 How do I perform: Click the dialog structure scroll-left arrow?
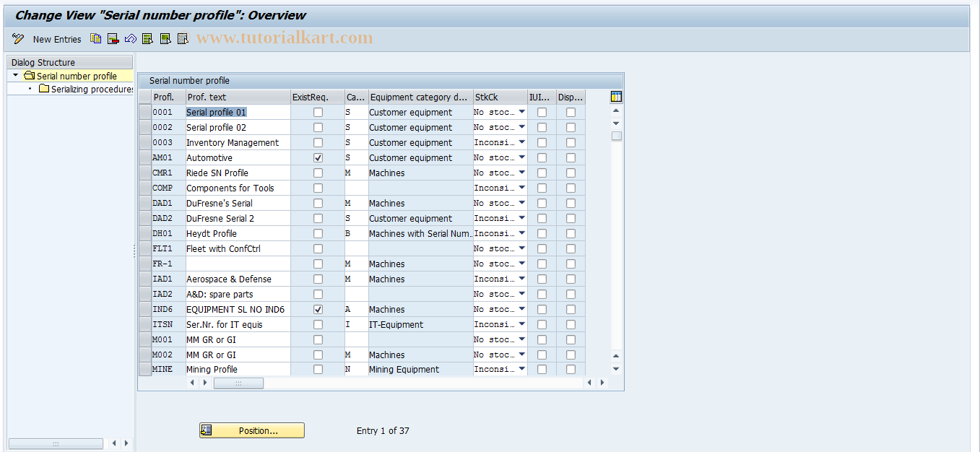[113, 443]
